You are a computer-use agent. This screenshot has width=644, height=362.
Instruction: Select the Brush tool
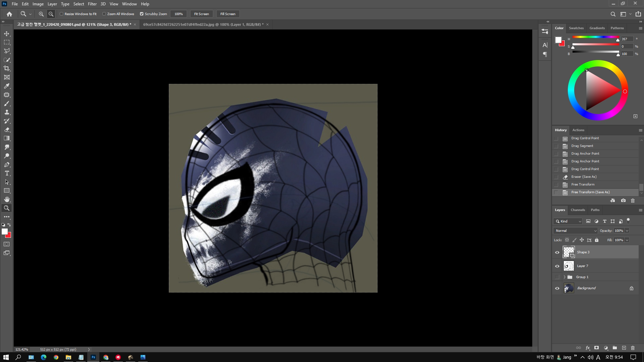tap(7, 104)
